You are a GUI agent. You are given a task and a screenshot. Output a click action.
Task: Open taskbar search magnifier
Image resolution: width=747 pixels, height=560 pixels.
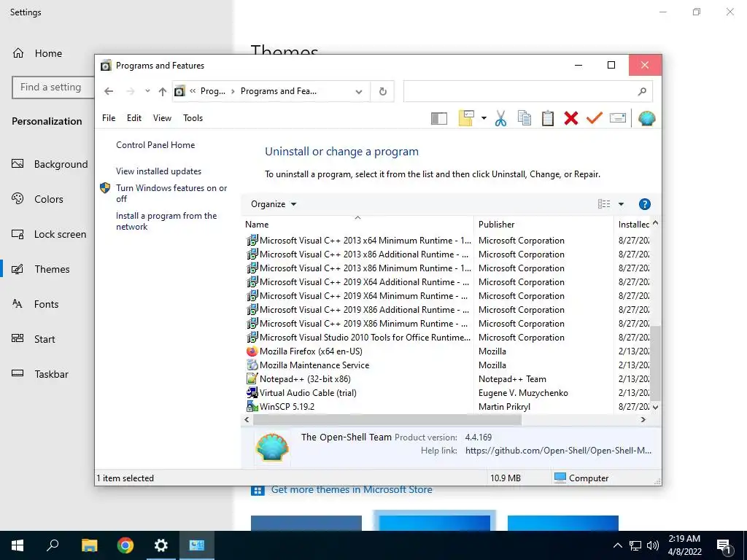pyautogui.click(x=53, y=545)
